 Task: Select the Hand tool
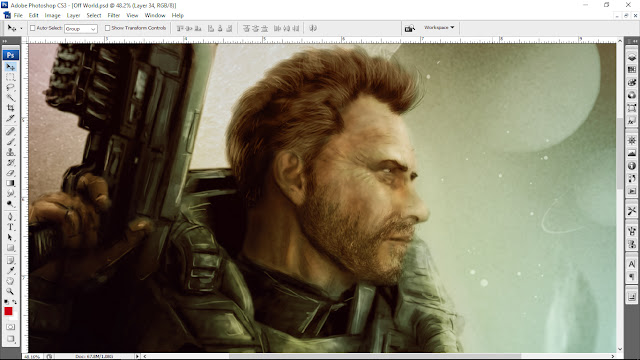tap(10, 281)
